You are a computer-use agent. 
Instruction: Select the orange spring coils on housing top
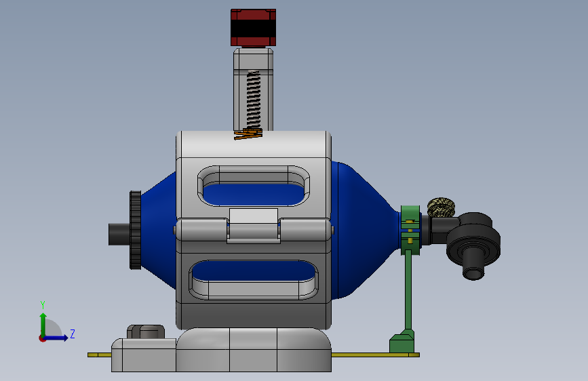pyautogui.click(x=248, y=134)
